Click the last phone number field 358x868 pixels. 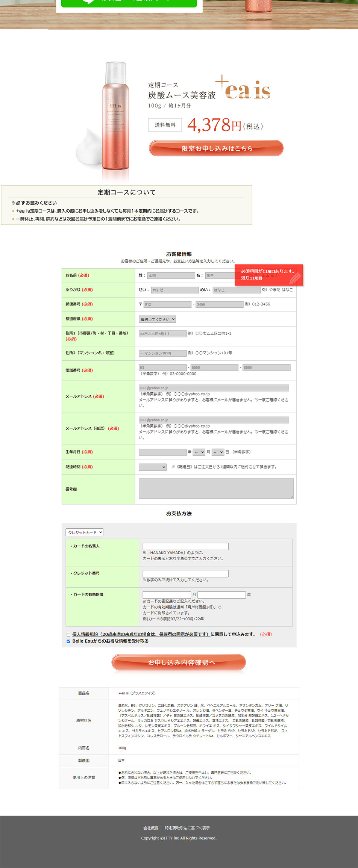[266, 367]
